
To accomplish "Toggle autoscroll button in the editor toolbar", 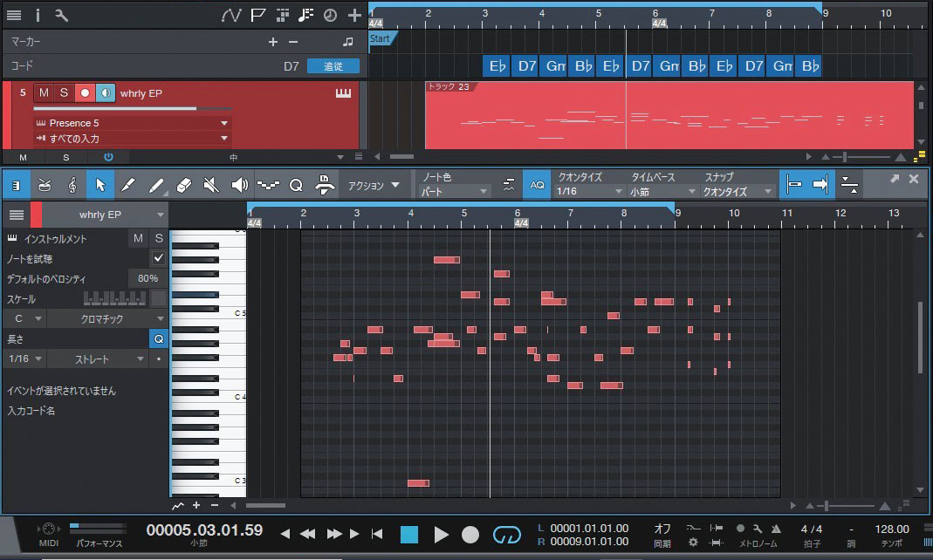I will coord(820,185).
